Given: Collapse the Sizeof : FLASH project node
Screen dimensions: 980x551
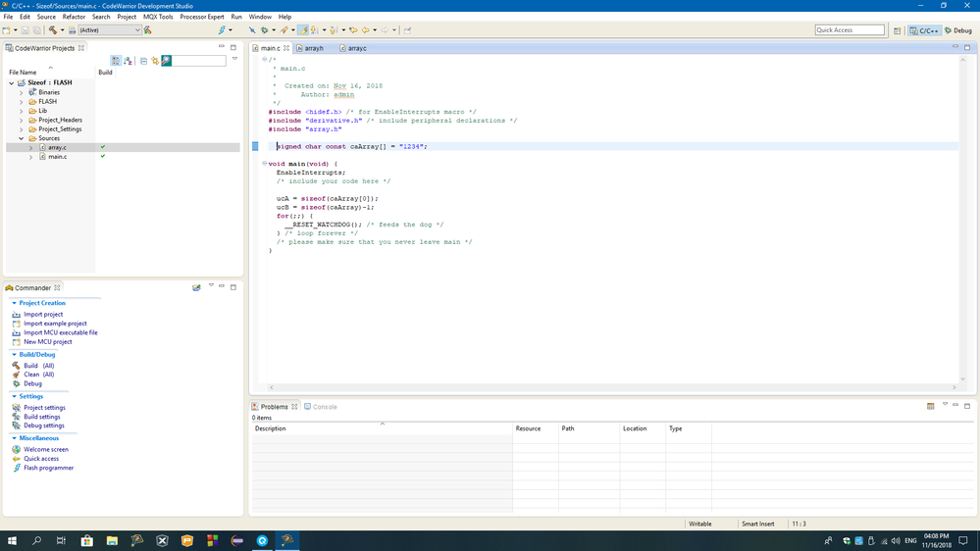Looking at the screenshot, I should click(11, 82).
